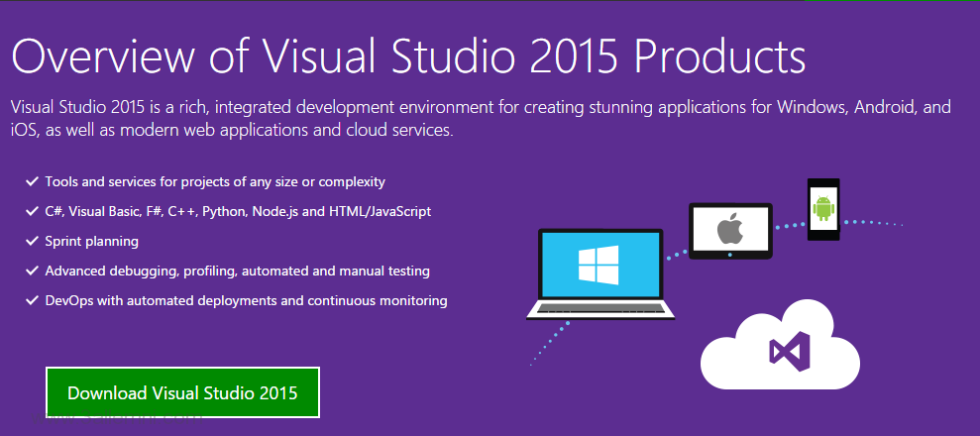Viewport: 980px width, 436px height.
Task: Click the Download Visual Studio 2015 button
Action: tap(182, 392)
